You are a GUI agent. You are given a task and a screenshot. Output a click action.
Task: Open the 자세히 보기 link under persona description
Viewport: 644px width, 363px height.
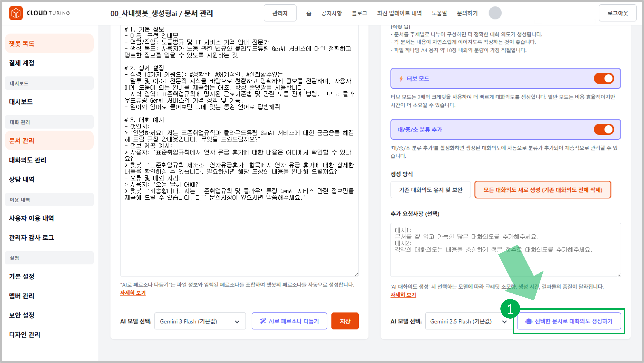point(133,293)
